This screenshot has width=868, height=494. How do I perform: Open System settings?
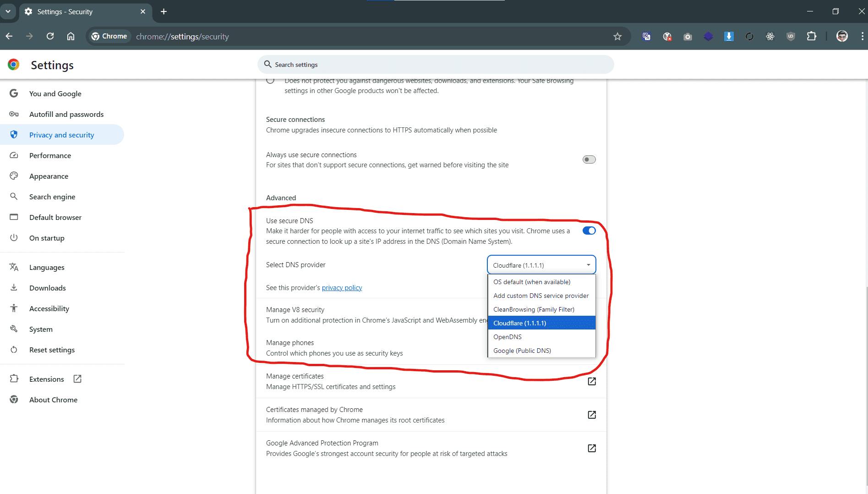click(62, 329)
